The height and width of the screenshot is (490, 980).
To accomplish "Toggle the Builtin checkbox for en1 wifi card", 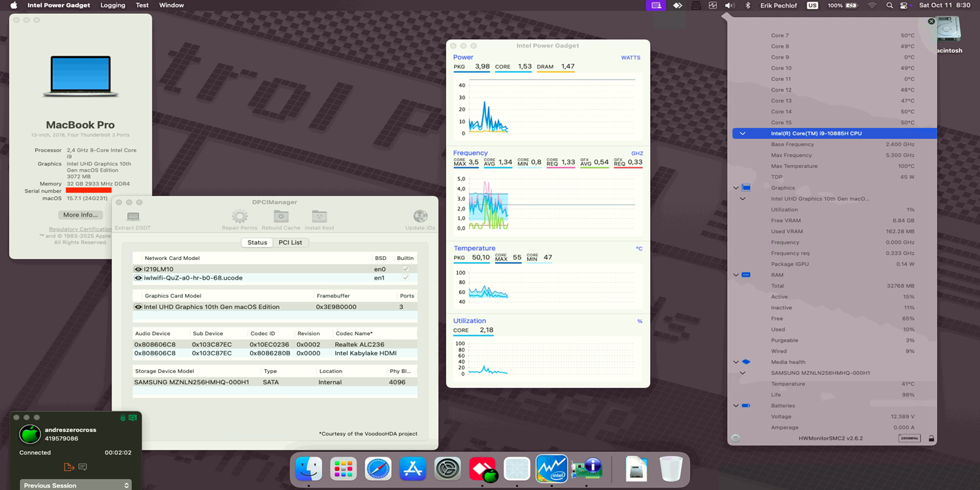I will pos(405,278).
